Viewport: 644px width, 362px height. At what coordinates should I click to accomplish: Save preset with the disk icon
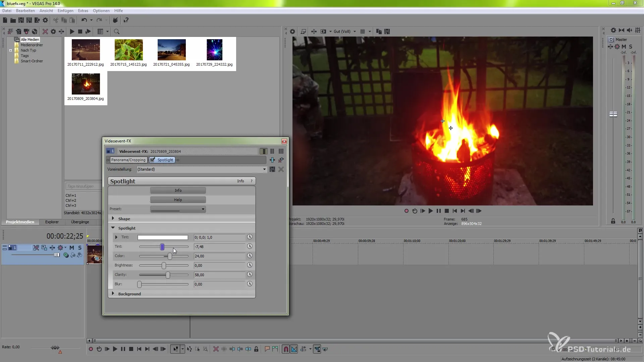[x=272, y=169]
